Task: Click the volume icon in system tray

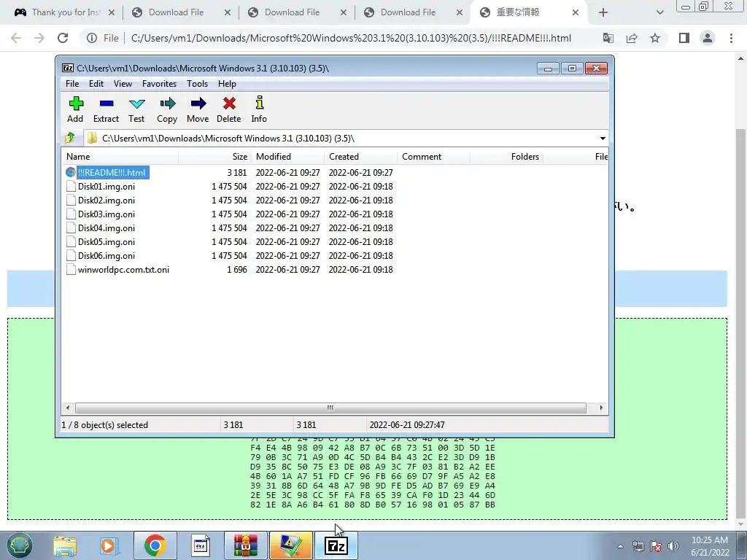Action: tap(673, 546)
